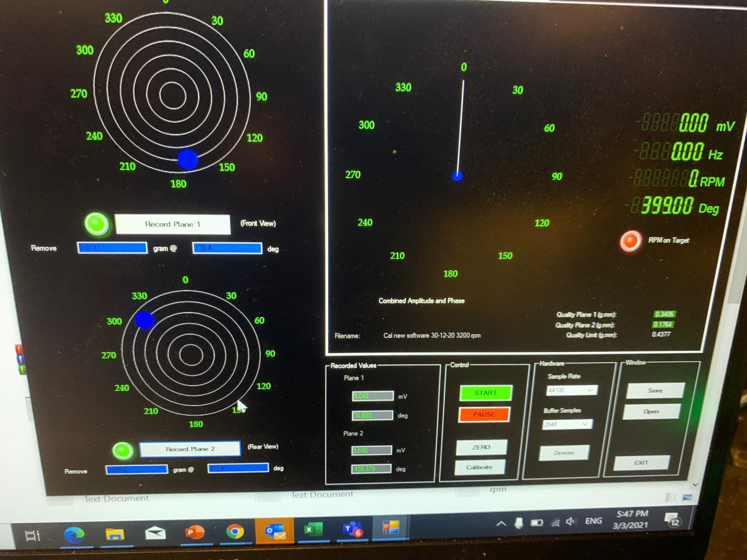Click Plane 2 recorded deg field -100.379
Viewport: 747px width, 560px height.
click(x=371, y=469)
